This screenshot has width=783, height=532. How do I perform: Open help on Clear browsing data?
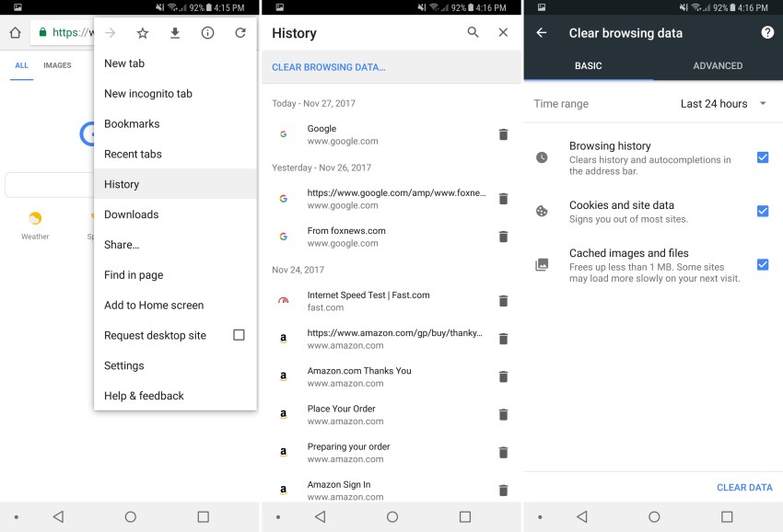[767, 32]
